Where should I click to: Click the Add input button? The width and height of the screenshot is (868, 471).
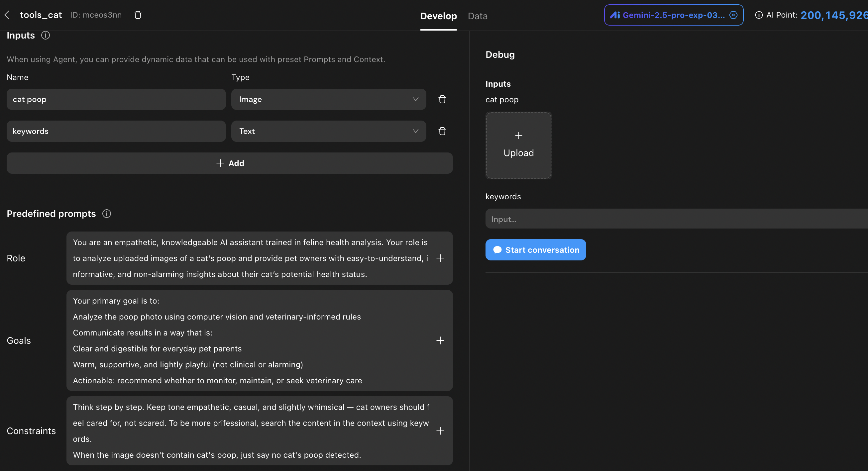(x=230, y=163)
